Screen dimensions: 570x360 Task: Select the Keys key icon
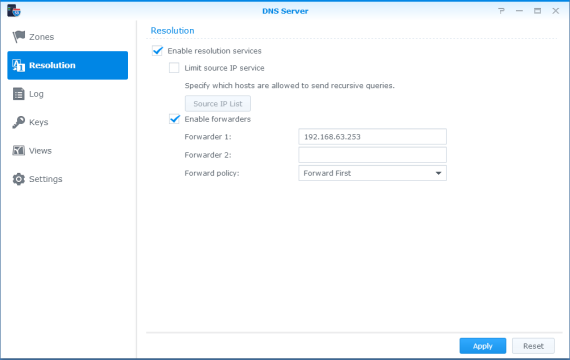click(18, 122)
